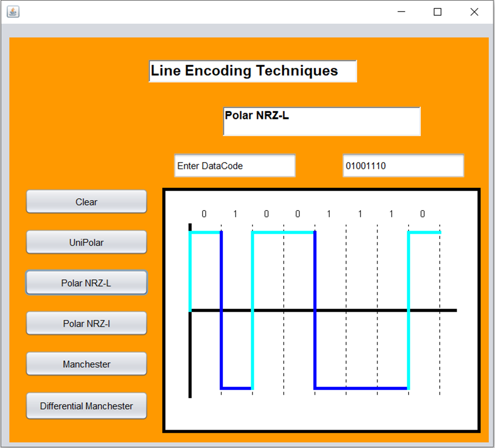The image size is (495, 448).
Task: Click the field showing 01001110
Action: coord(403,165)
